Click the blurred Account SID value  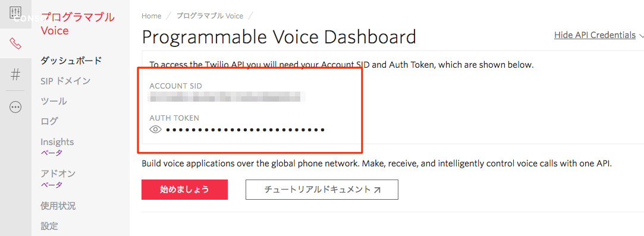click(227, 97)
